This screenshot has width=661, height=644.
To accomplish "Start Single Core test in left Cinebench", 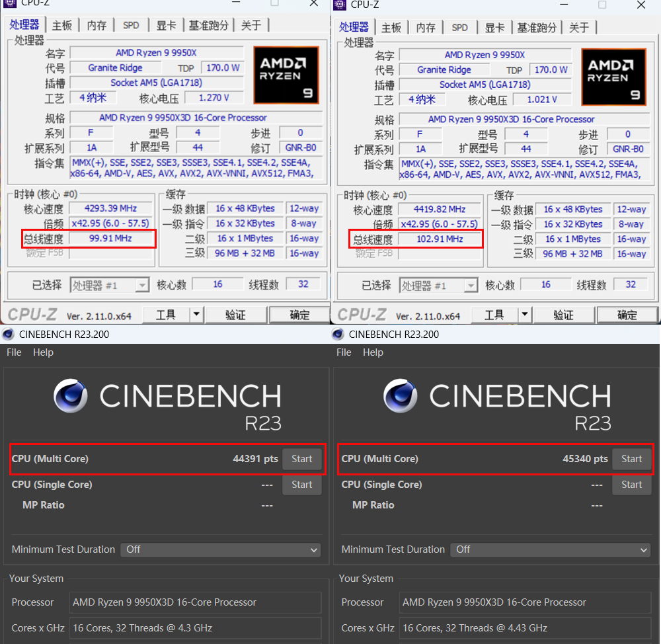I will coord(302,485).
